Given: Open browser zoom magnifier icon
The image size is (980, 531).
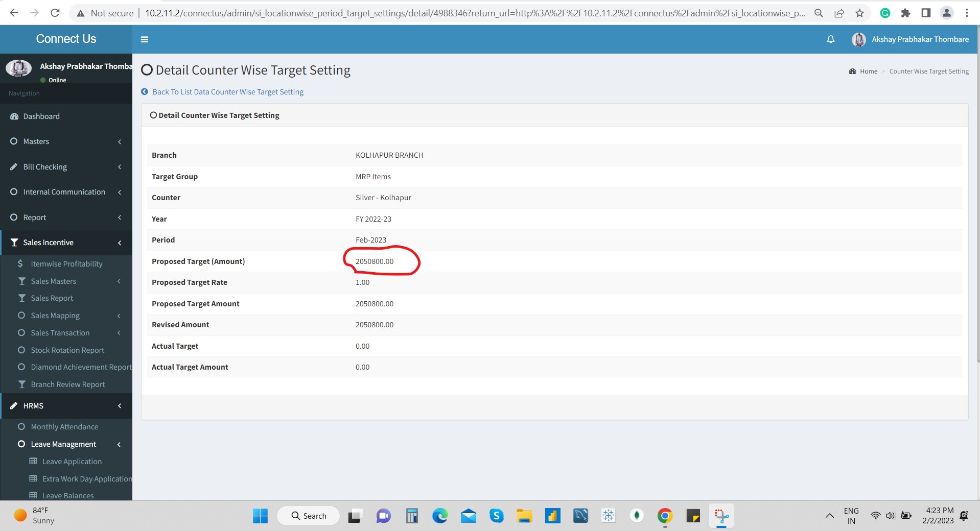Looking at the screenshot, I should pyautogui.click(x=819, y=13).
